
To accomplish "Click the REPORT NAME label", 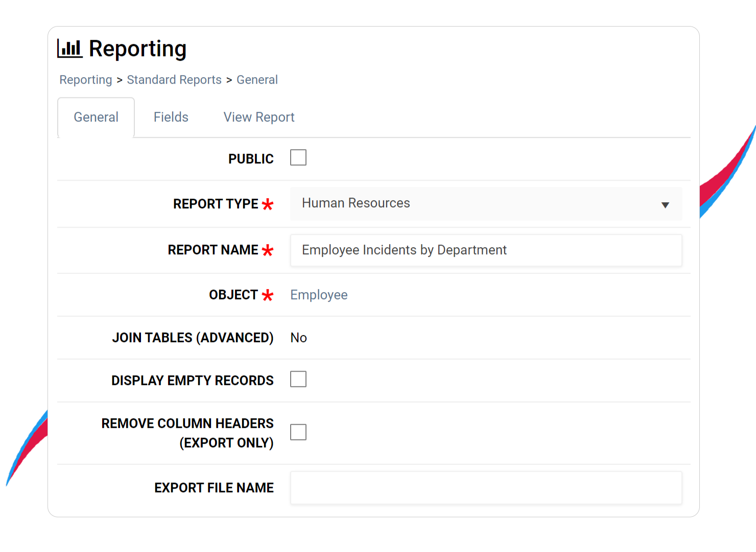I will point(213,250).
